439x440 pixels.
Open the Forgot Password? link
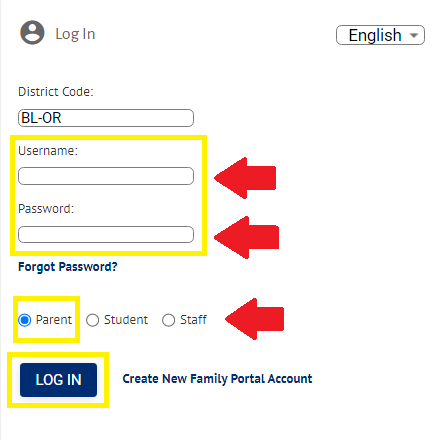point(68,267)
